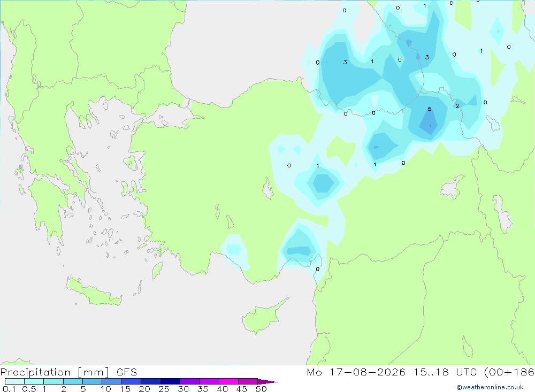
Task: Select the 45–50 mm legend color swatch
Action: point(248,381)
